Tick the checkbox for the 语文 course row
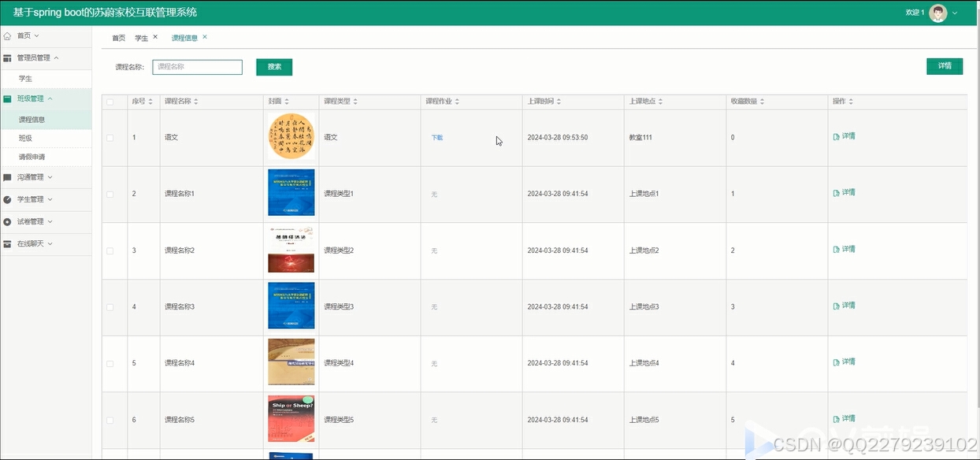 (109, 135)
